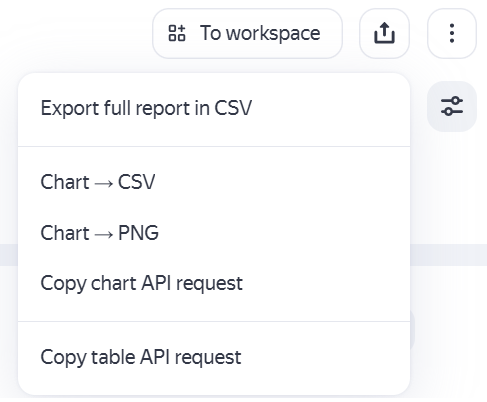Show chart display settings with sliders button

click(452, 106)
